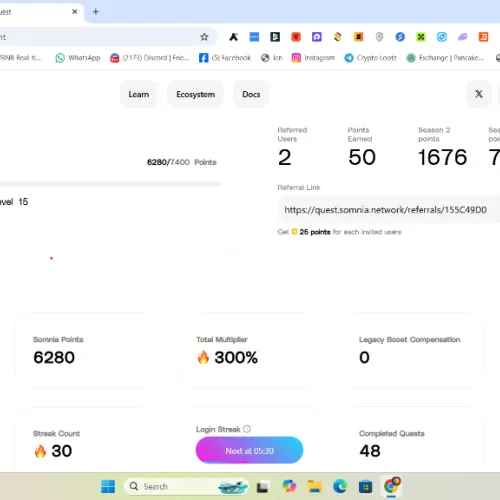Open the dark green B extension icon
Image resolution: width=500 pixels, height=500 pixels.
coord(275,37)
